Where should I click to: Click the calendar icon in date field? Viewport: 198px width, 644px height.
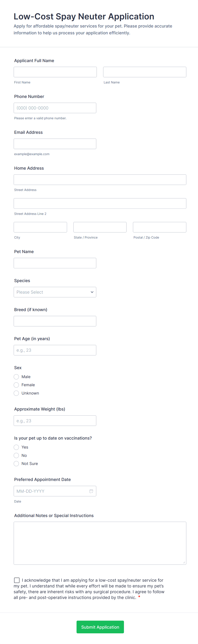[x=91, y=491]
